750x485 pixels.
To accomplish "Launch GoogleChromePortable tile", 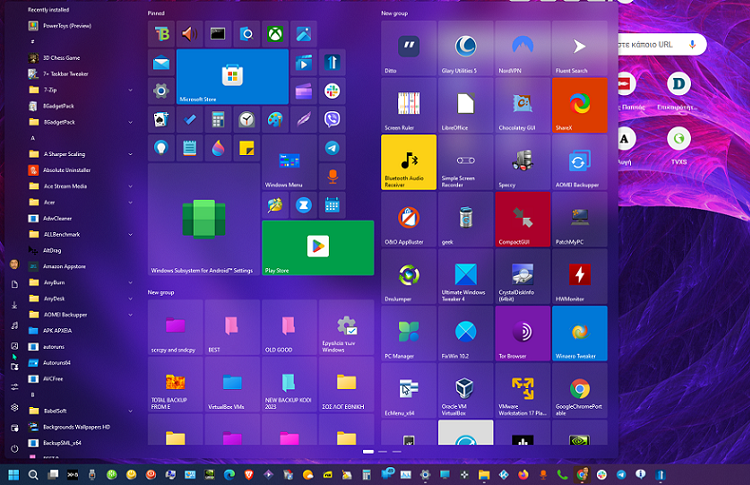I will (580, 390).
